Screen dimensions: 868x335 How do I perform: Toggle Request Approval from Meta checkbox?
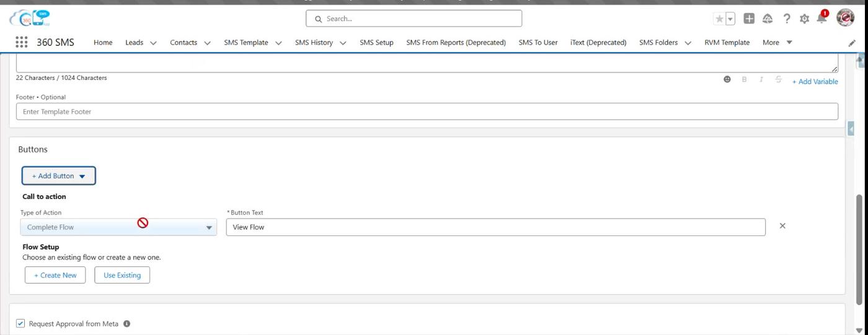pos(20,323)
